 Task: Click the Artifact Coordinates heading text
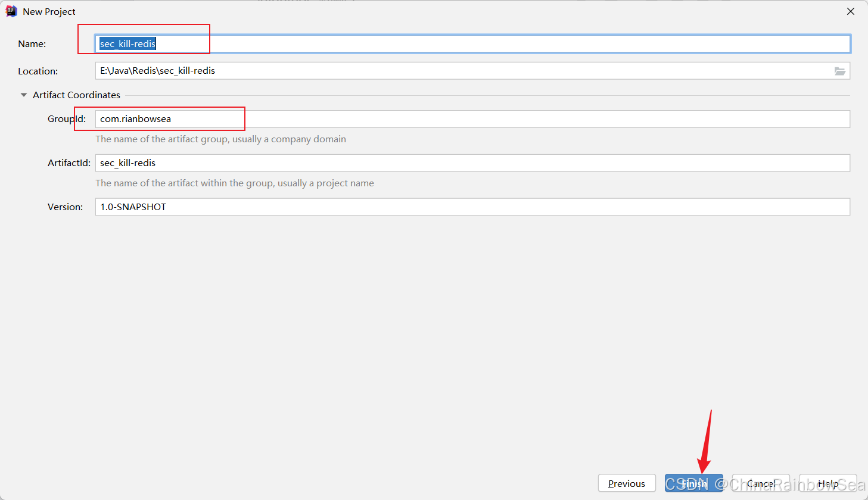(x=76, y=95)
